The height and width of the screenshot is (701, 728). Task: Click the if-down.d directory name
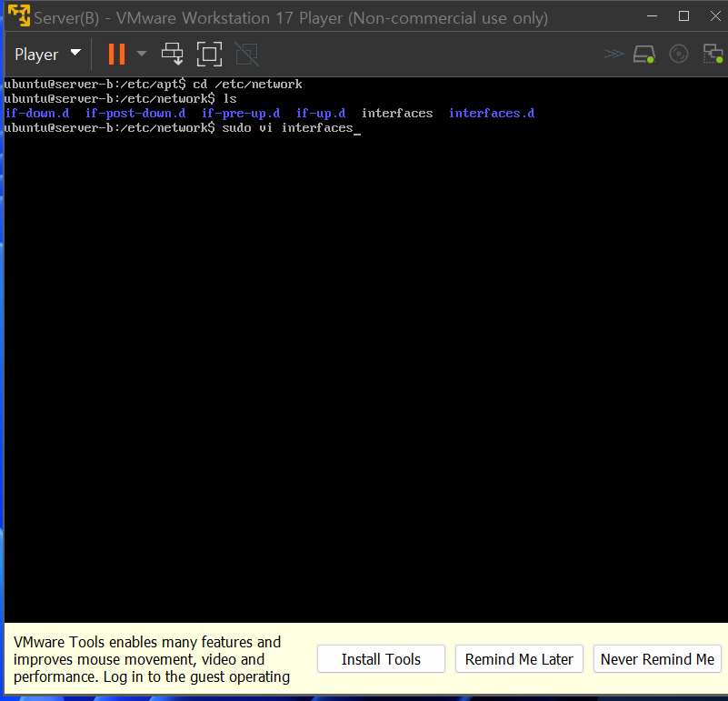pos(37,114)
